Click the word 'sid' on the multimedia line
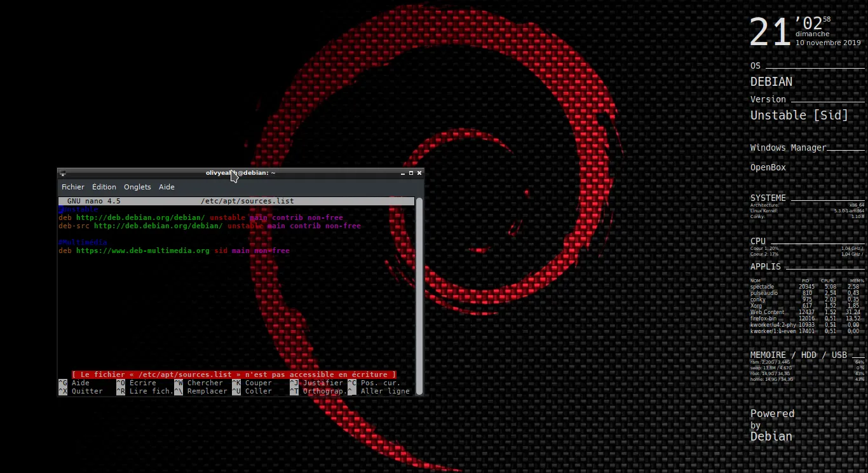The width and height of the screenshot is (868, 473). pyautogui.click(x=220, y=250)
